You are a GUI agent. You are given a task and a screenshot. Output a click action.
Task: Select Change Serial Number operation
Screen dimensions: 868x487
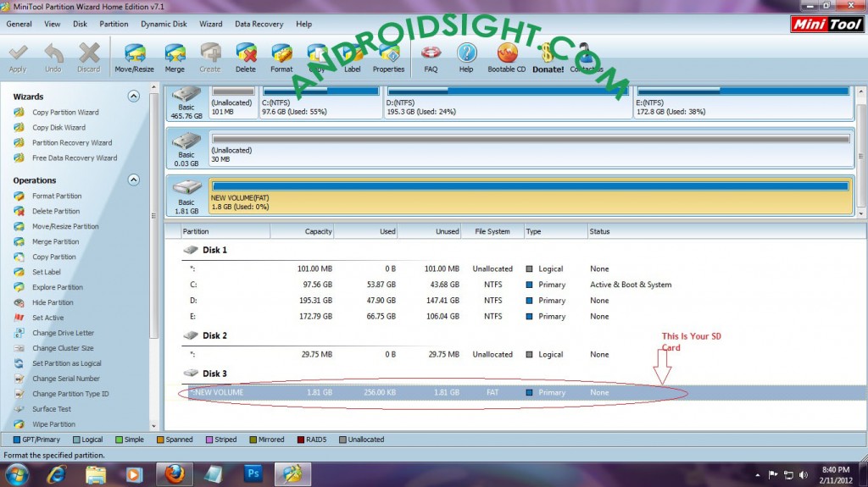[66, 379]
